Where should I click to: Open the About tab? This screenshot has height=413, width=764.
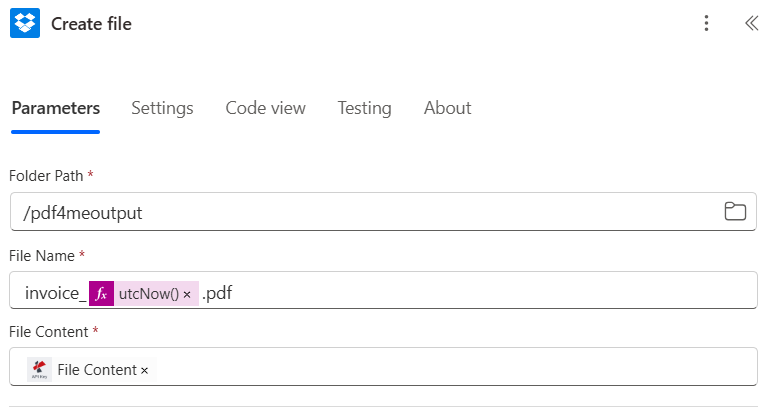click(447, 108)
